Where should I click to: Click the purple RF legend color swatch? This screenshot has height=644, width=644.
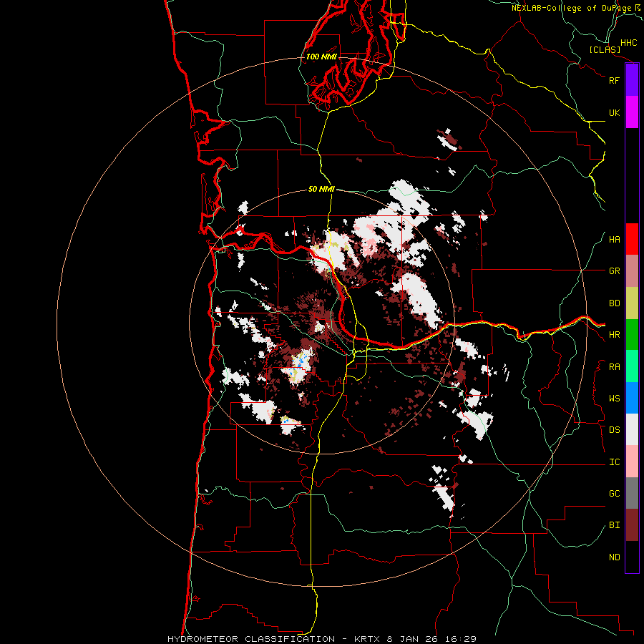[x=632, y=80]
